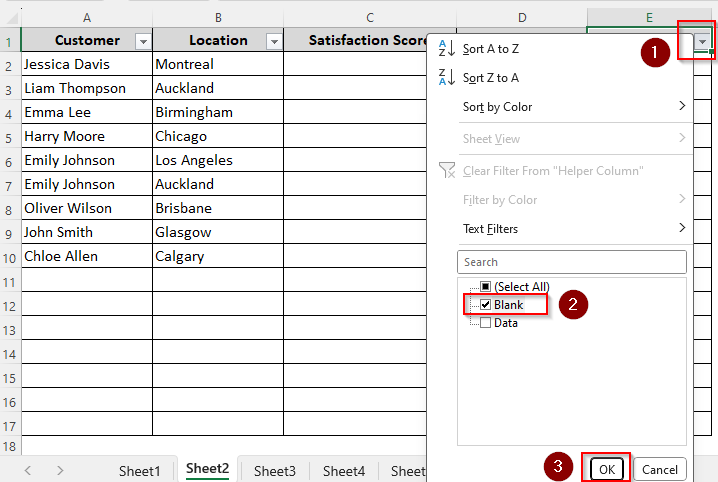
Task: Open the Location column filter dropdown
Action: pos(274,42)
